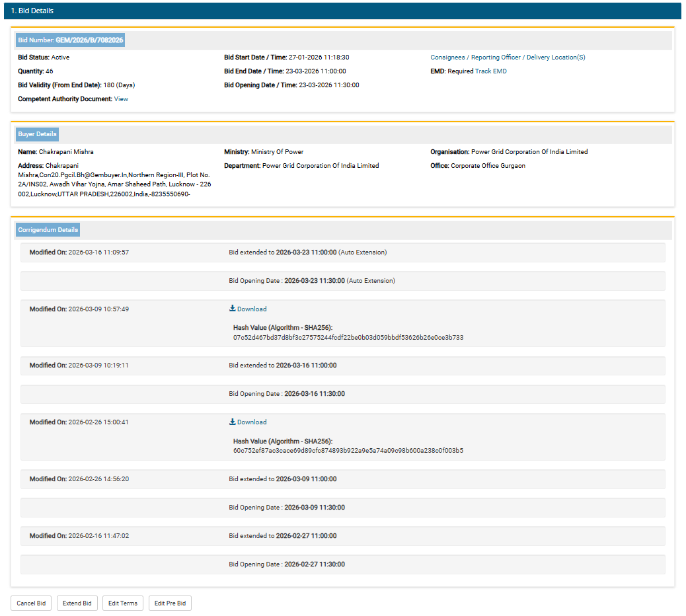Select the Corrigendum Details heading label

(x=48, y=230)
